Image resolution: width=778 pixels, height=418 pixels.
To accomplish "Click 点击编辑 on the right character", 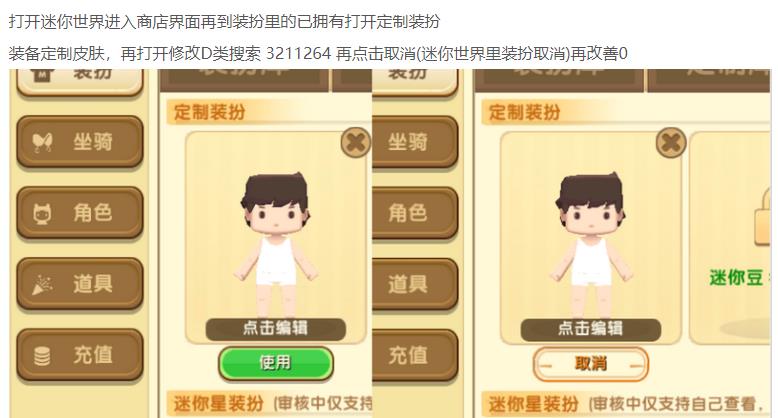I will [590, 329].
